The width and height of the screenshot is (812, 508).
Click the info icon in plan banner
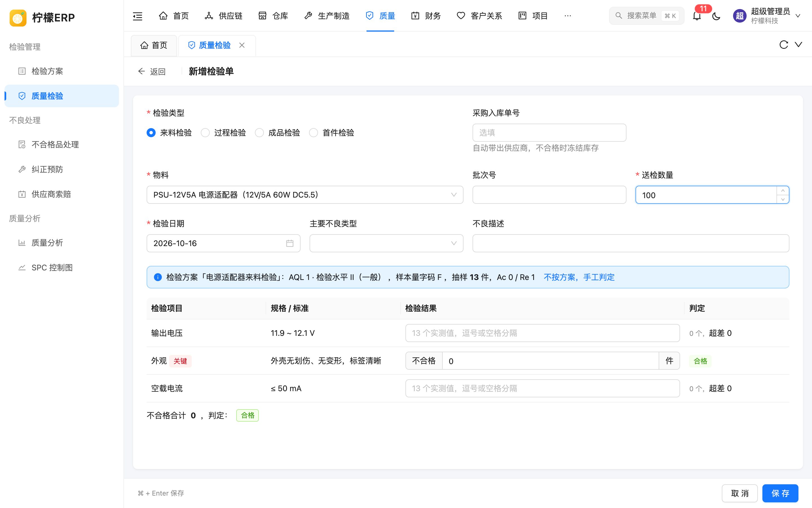point(158,277)
